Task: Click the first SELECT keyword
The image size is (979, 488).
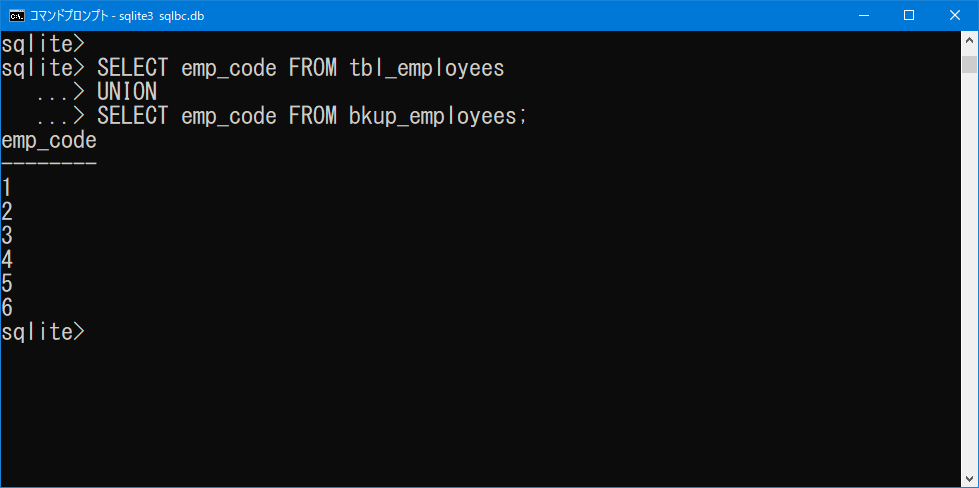Action: pos(132,67)
